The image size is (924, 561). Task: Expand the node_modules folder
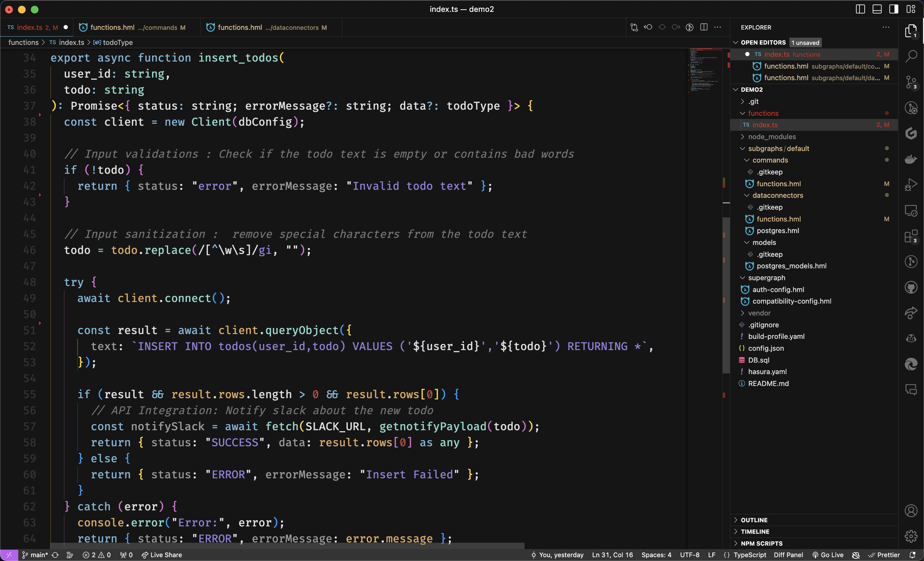(x=772, y=137)
